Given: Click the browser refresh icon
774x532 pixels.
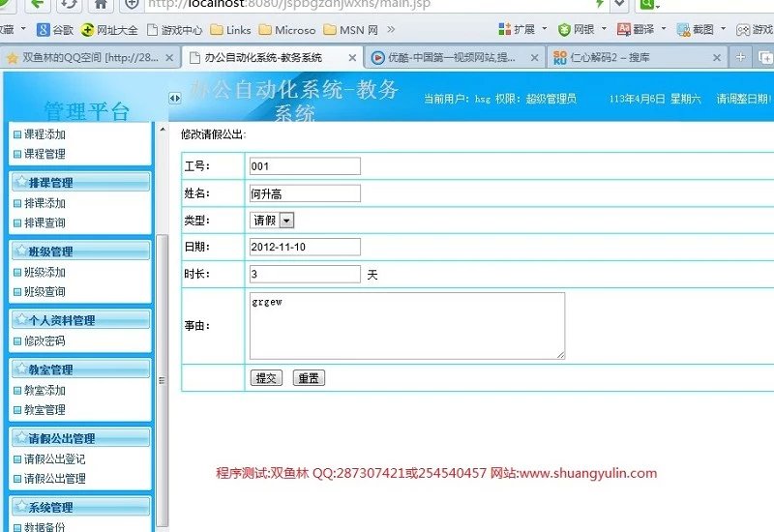Looking at the screenshot, I should coord(70,5).
